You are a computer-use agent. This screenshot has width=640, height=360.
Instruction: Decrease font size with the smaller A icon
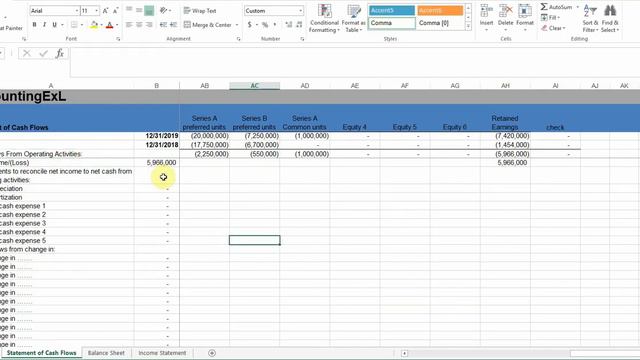[115, 11]
